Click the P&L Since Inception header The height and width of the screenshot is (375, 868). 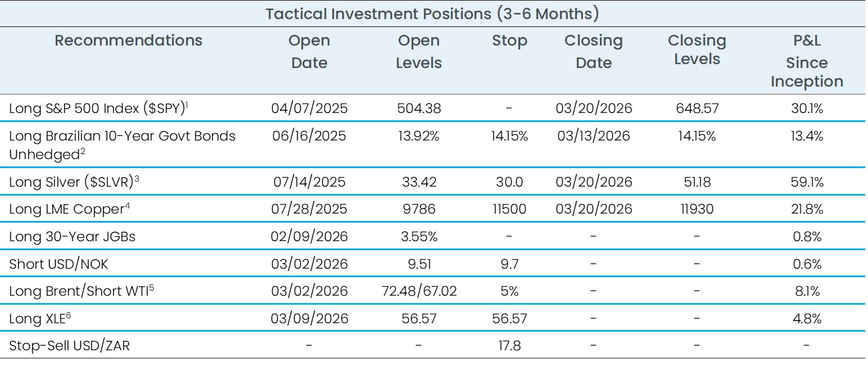tap(807, 62)
